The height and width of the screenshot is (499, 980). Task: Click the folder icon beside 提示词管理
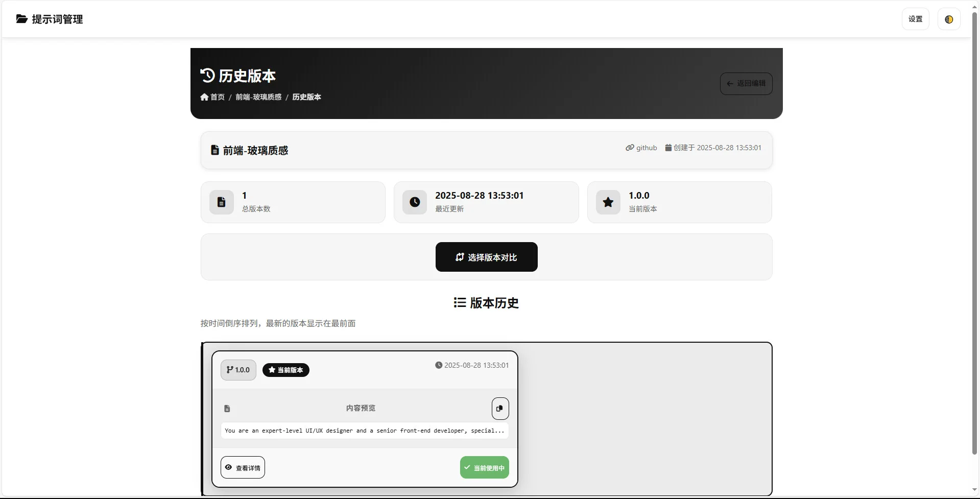(21, 19)
